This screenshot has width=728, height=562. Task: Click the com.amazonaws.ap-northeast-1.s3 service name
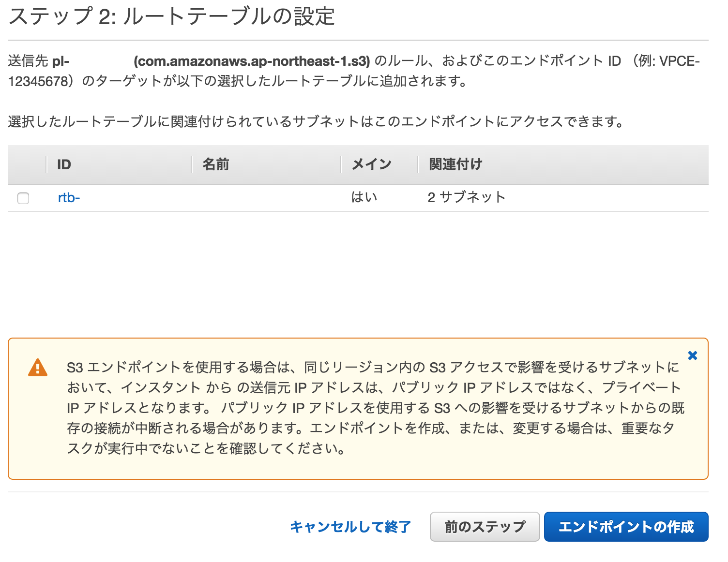[252, 61]
